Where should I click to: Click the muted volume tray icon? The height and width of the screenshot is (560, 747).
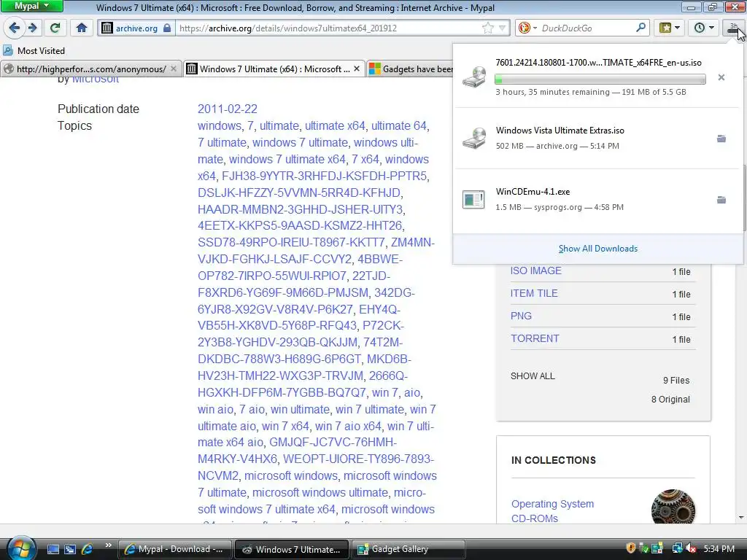pos(691,548)
